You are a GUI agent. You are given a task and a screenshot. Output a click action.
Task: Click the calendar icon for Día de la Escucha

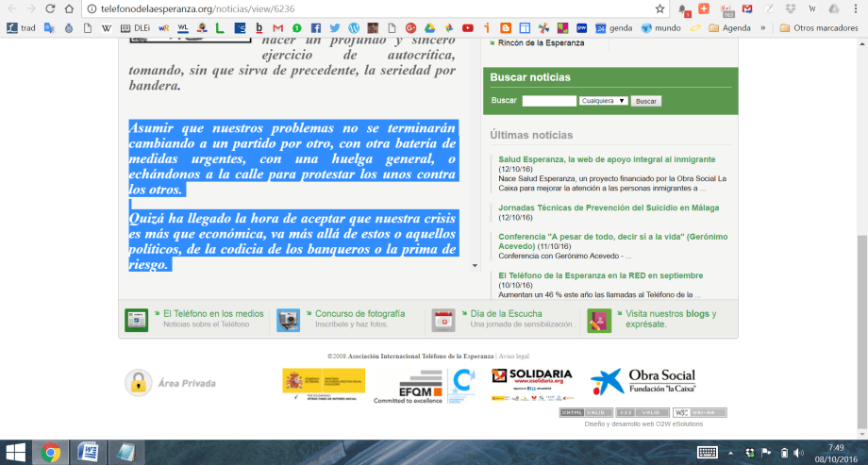point(442,320)
